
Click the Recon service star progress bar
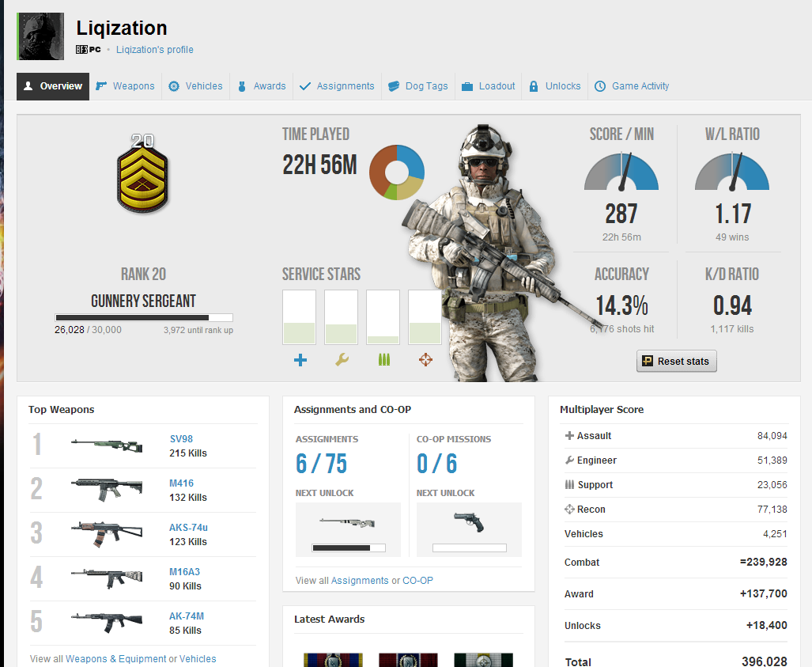tap(425, 317)
